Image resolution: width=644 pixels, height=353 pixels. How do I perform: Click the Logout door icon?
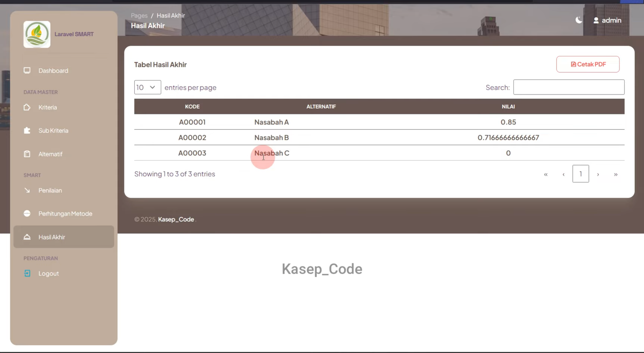click(x=27, y=273)
